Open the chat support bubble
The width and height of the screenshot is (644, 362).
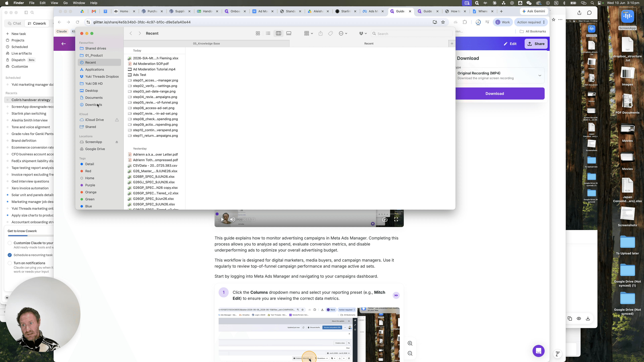(x=538, y=351)
